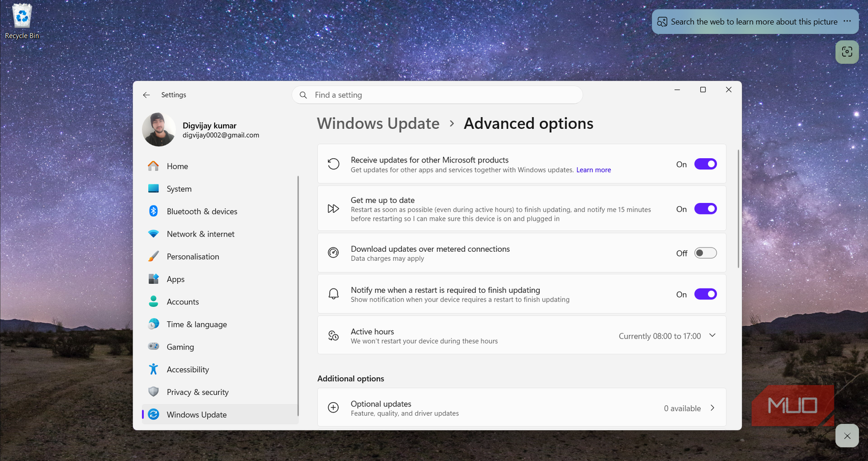The image size is (868, 461).
Task: Select Personalisation in sidebar
Action: click(x=220, y=257)
